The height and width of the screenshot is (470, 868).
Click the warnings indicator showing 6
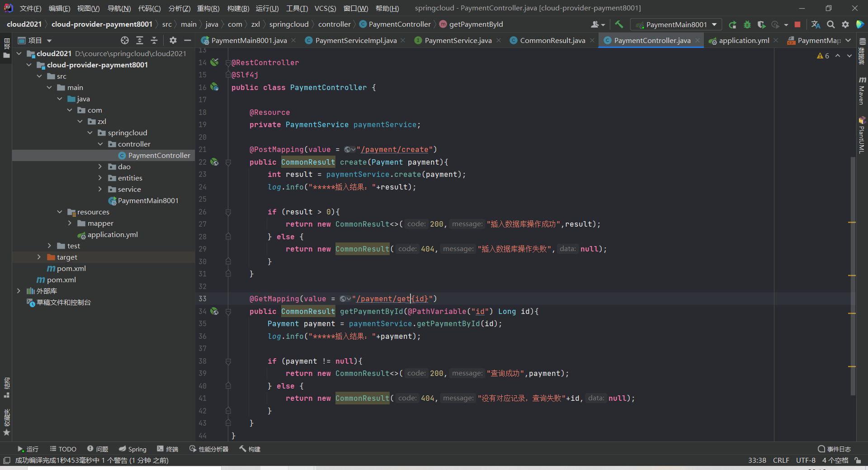823,56
